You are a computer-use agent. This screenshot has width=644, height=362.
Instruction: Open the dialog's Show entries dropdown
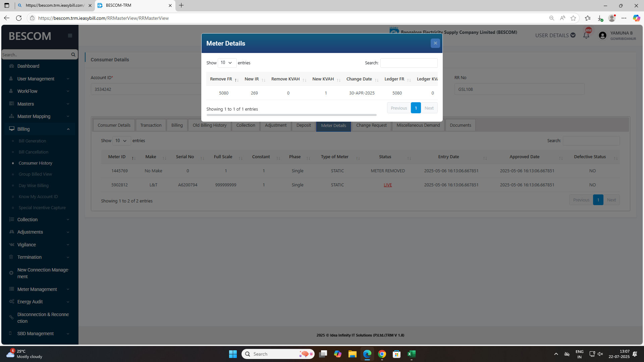coord(227,63)
